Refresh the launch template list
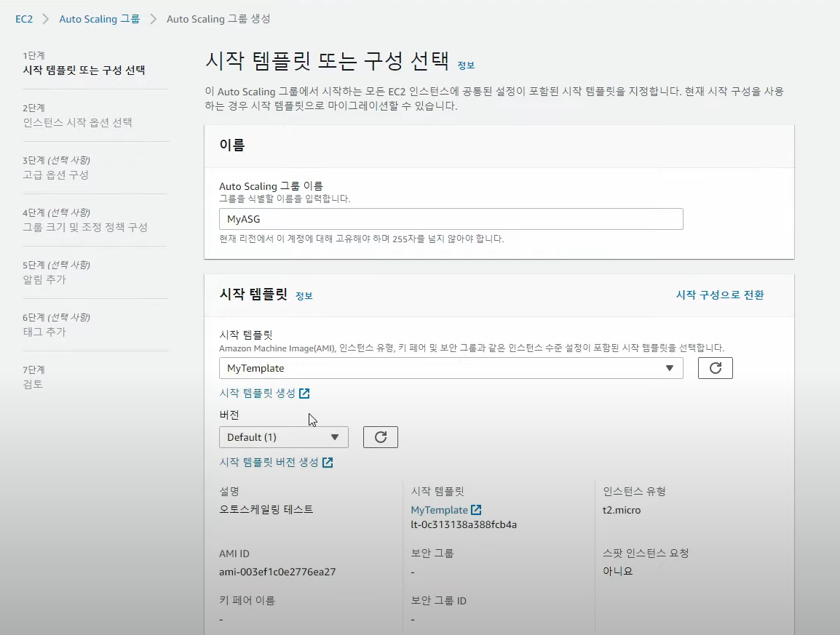 tap(716, 368)
